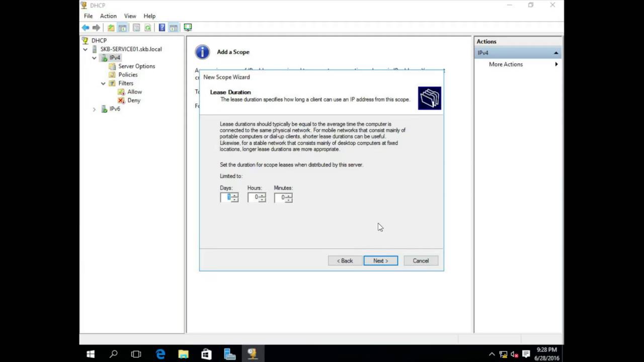The width and height of the screenshot is (644, 362).
Task: Collapse the IPv4 tree node
Action: (94, 58)
